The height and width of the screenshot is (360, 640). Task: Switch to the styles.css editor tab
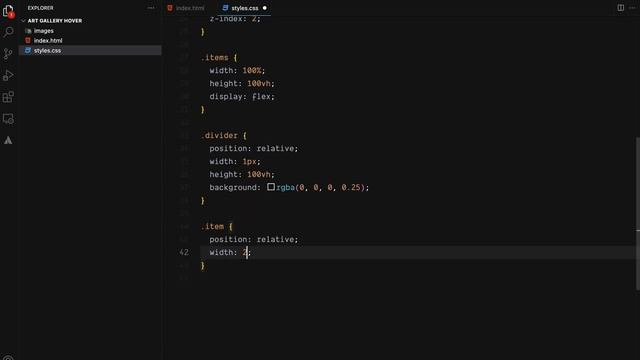[x=244, y=8]
